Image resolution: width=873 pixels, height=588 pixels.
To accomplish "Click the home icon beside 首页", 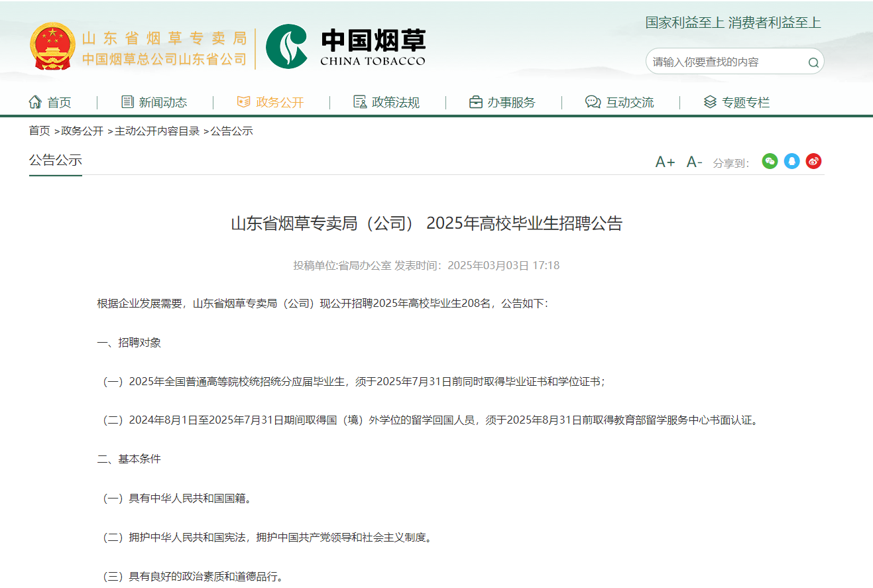I will pyautogui.click(x=35, y=102).
